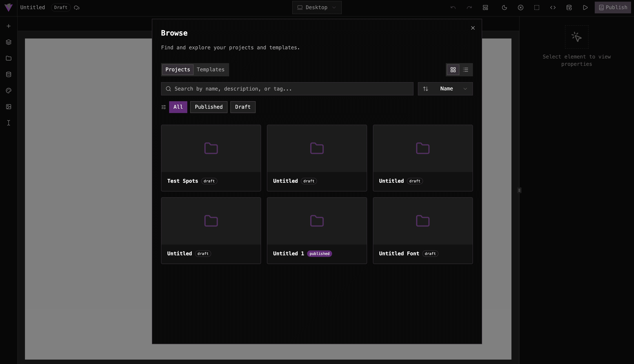The width and height of the screenshot is (634, 364).
Task: Apply the Draft filter button
Action: point(243,107)
